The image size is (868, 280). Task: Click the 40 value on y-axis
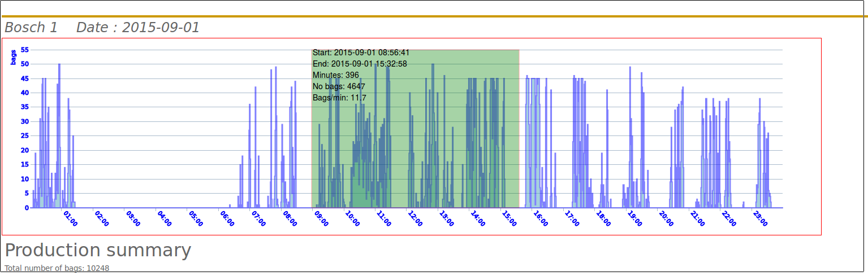coord(24,93)
